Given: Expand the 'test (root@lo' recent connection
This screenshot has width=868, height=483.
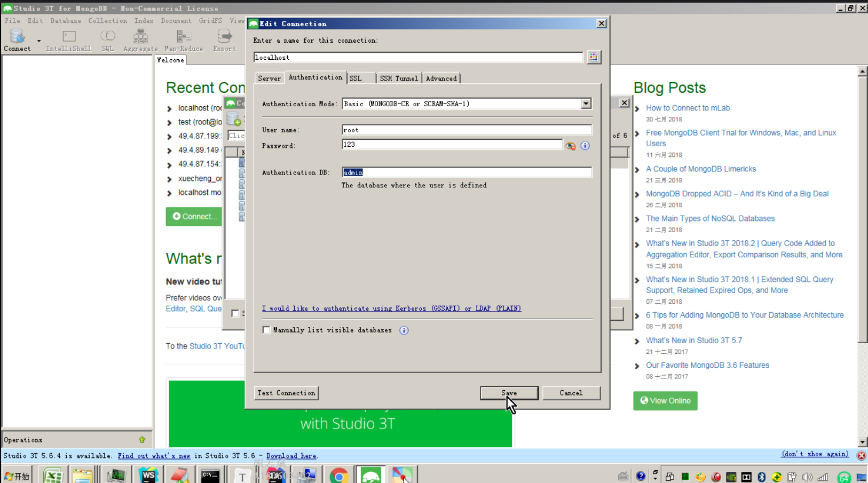Looking at the screenshot, I should point(169,123).
